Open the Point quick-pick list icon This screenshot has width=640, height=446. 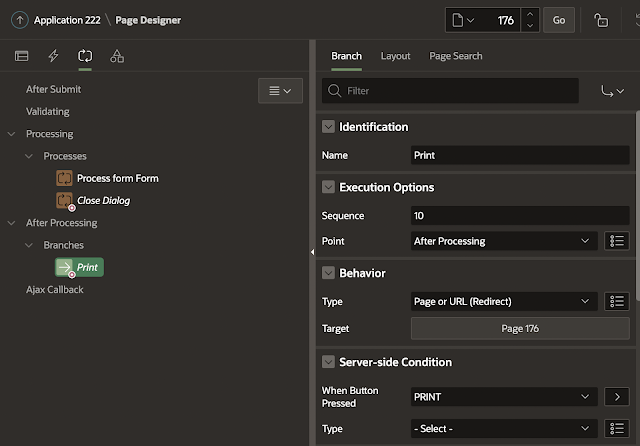point(617,241)
